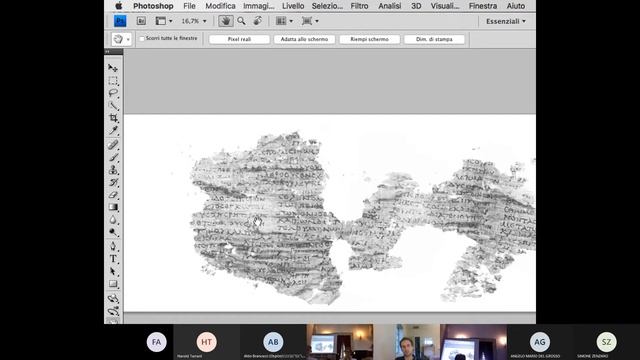The height and width of the screenshot is (360, 640).
Task: Open the Livello menu
Action: pos(293,6)
